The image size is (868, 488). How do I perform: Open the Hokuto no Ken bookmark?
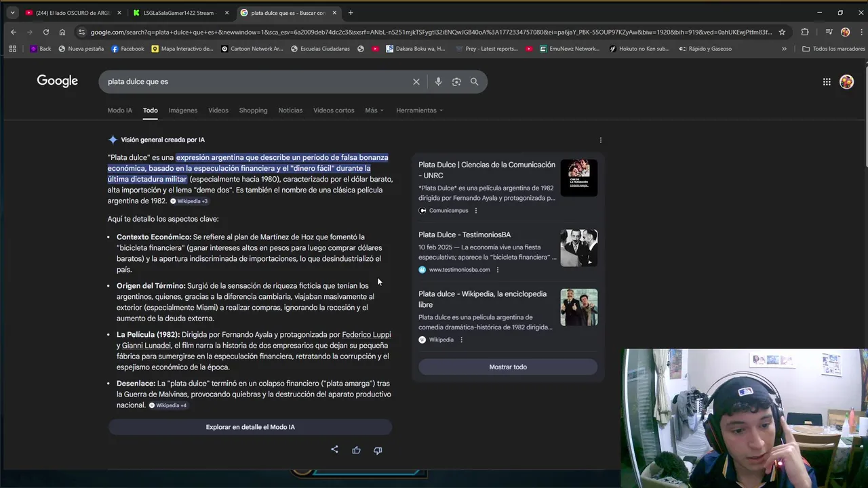click(639, 49)
